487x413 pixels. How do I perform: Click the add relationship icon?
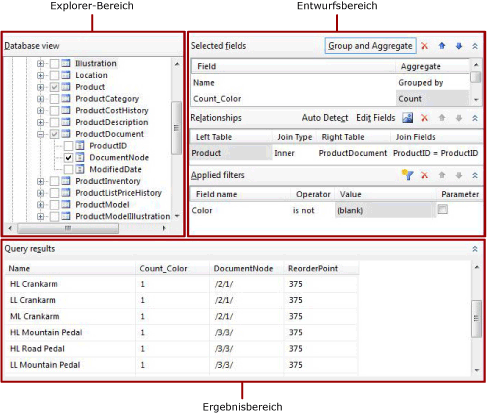tap(407, 118)
